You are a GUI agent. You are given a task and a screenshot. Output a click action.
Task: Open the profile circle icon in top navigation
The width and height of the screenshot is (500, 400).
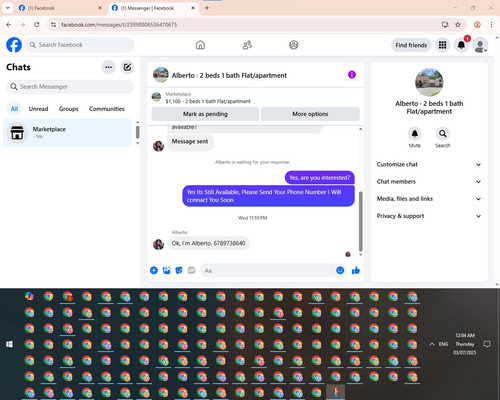tap(294, 45)
